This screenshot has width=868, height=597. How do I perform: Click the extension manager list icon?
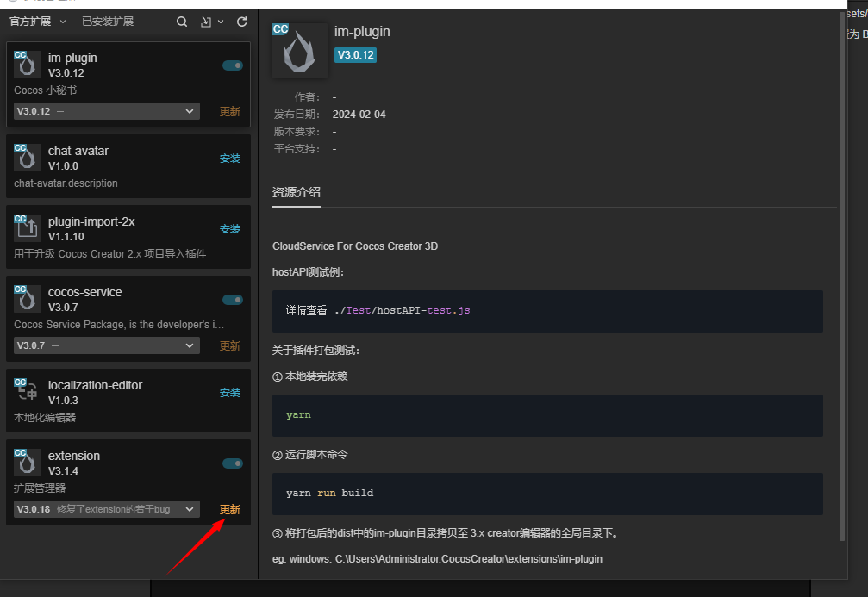pyautogui.click(x=27, y=463)
